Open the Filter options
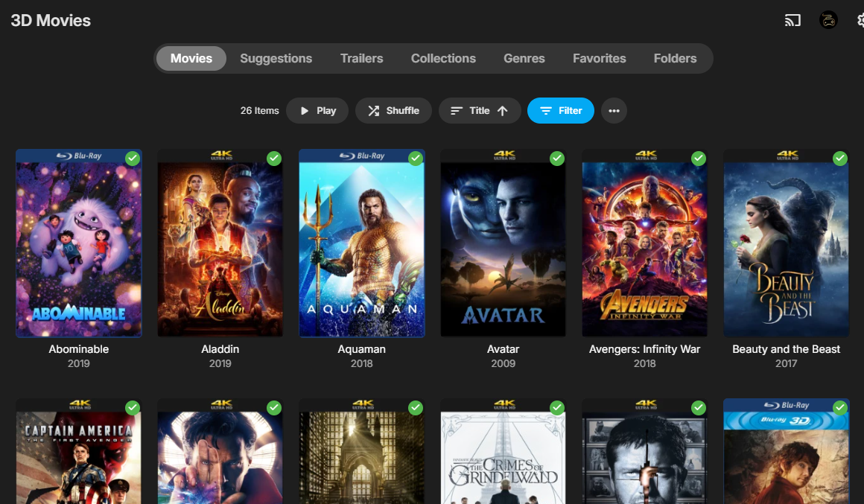 pos(560,111)
